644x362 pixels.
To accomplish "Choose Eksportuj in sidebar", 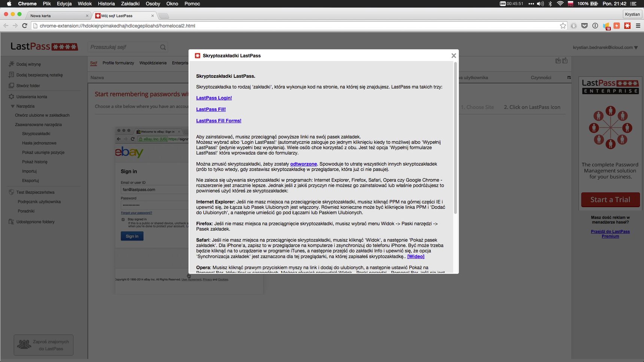I will (x=31, y=180).
